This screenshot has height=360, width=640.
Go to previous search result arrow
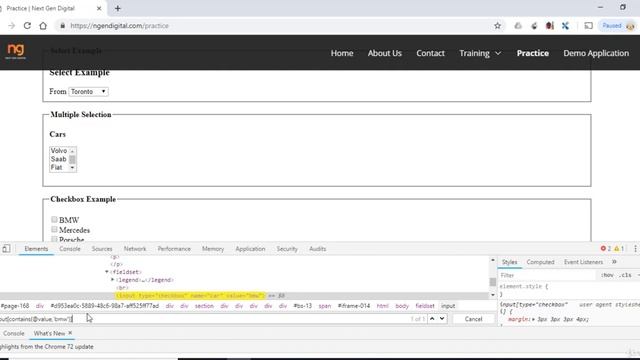point(432,318)
